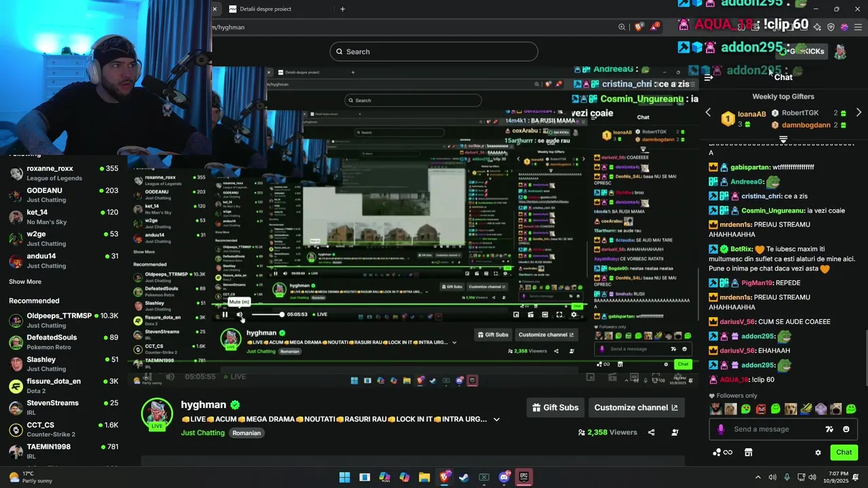Click the purple microphone icon in chat box
Image resolution: width=868 pixels, height=488 pixels.
pyautogui.click(x=720, y=429)
